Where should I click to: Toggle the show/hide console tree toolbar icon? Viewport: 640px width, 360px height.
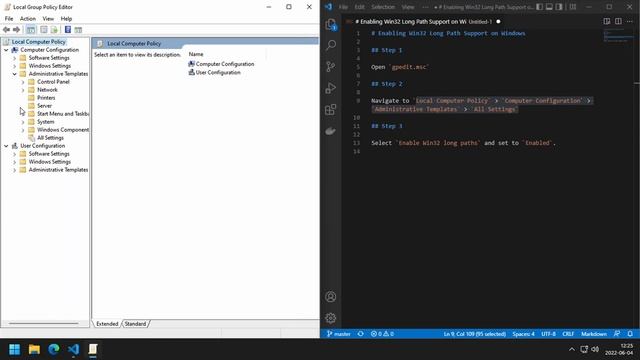[31, 30]
